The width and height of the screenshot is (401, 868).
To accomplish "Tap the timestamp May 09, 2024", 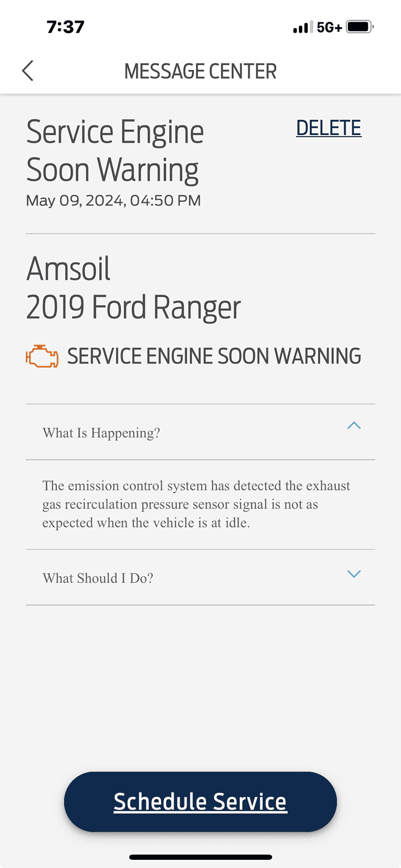I will 113,200.
